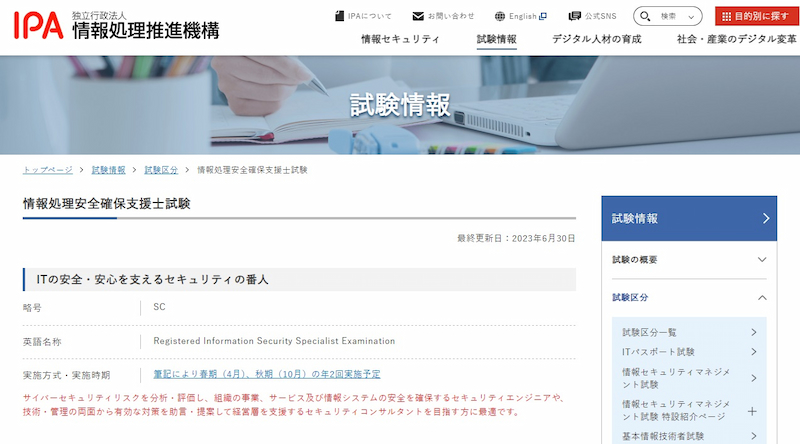
Task: Open 試験情報 navigation menu
Action: (496, 39)
